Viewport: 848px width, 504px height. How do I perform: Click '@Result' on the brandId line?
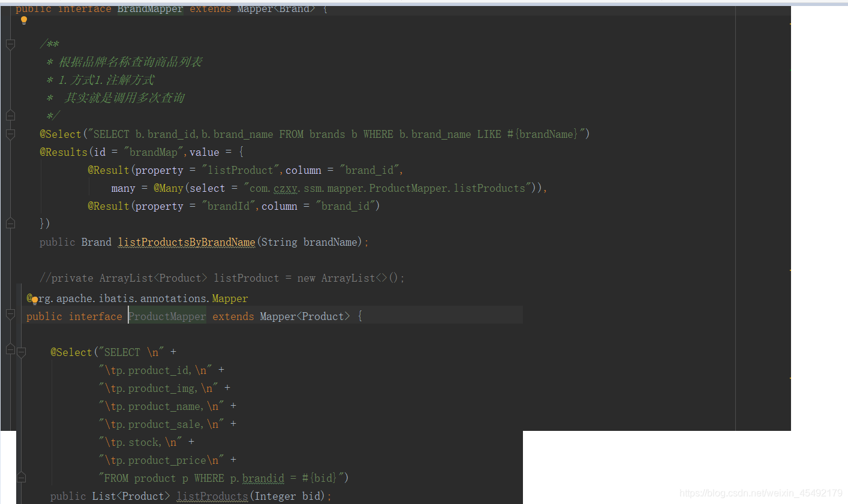pyautogui.click(x=109, y=206)
